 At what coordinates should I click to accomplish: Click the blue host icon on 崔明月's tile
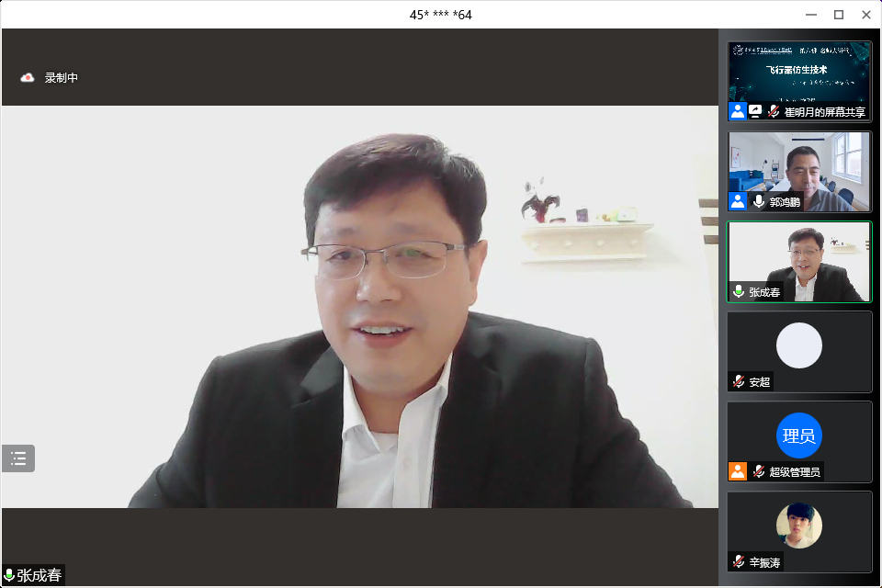tap(738, 111)
